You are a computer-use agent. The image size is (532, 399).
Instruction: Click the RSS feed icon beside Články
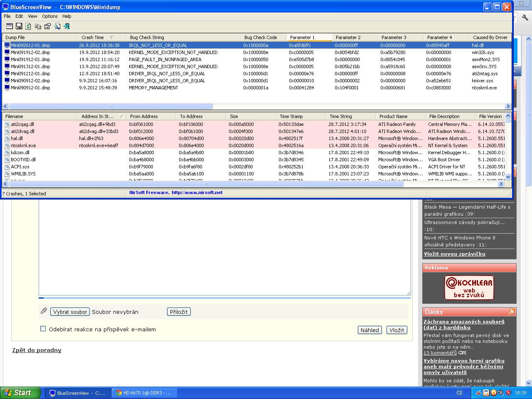point(512,311)
